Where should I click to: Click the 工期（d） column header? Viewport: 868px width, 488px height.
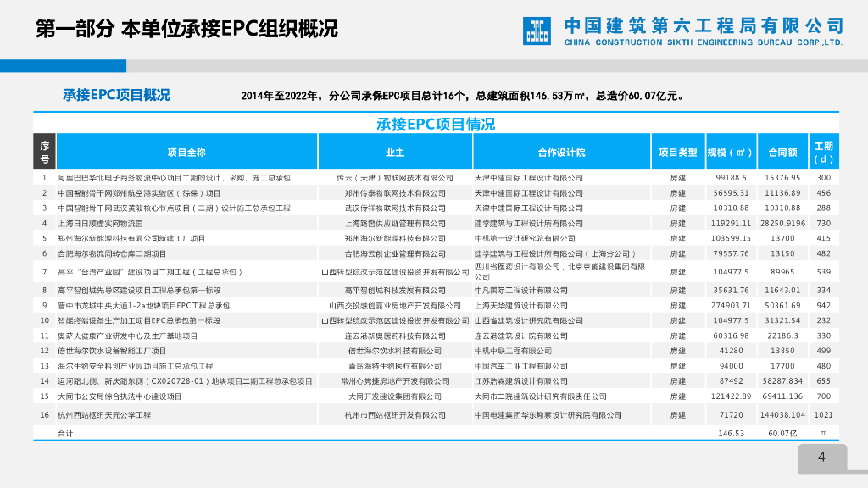(x=824, y=152)
